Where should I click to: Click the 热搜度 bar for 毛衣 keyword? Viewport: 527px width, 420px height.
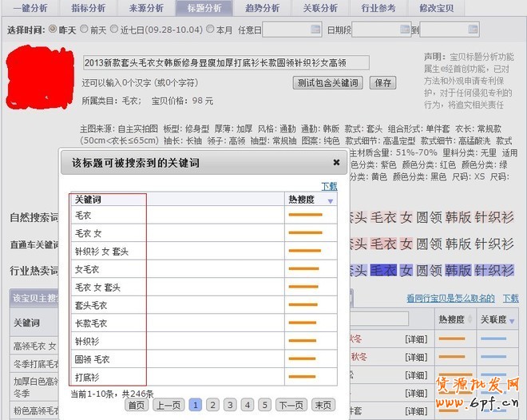[x=305, y=216]
